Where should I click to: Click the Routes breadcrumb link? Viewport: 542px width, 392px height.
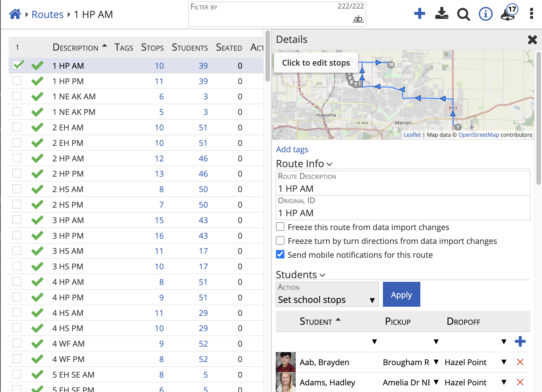pyautogui.click(x=47, y=14)
